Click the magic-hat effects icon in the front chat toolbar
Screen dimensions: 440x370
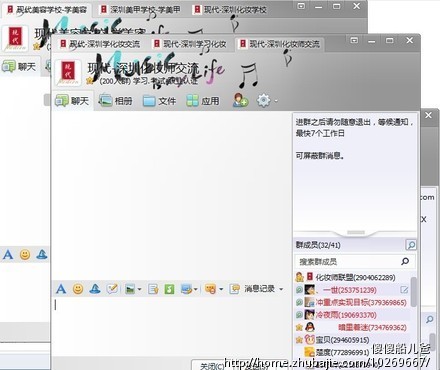click(x=95, y=289)
